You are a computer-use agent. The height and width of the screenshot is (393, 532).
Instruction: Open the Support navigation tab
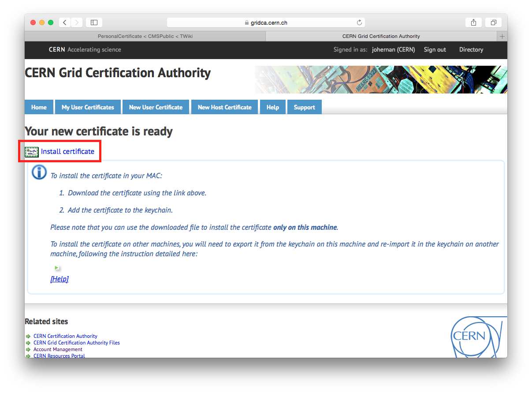coord(305,107)
